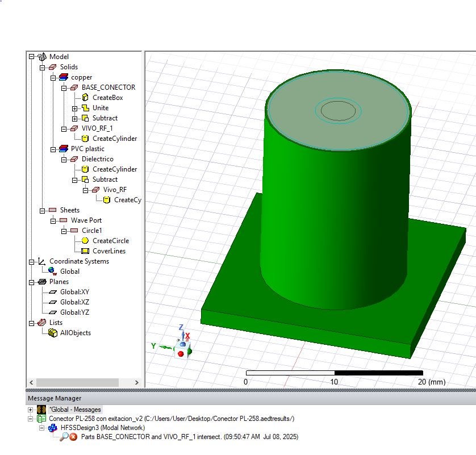Select the BASE_CONECTOR solid icon

pos(74,87)
